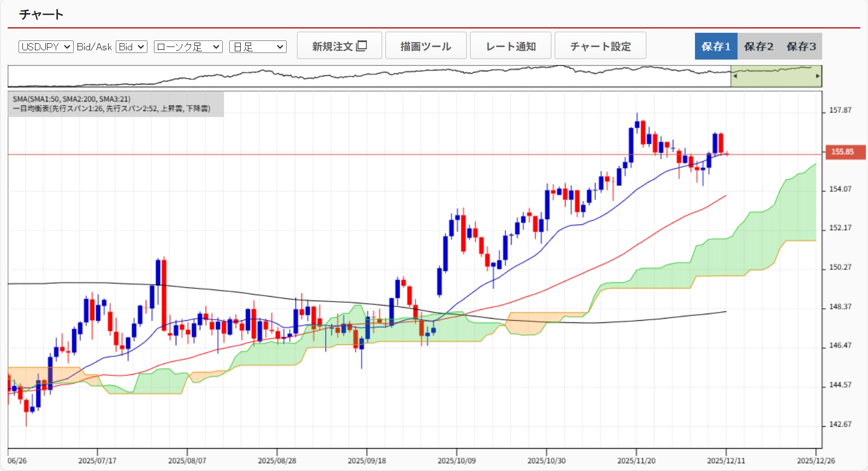Expand the Bid price type dropdown

[x=132, y=47]
